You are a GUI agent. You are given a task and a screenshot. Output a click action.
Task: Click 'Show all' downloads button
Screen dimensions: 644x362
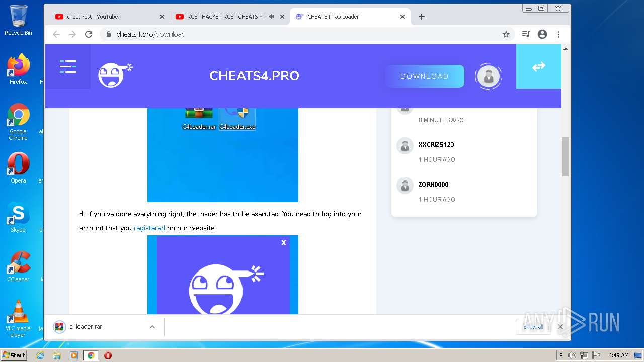click(533, 327)
